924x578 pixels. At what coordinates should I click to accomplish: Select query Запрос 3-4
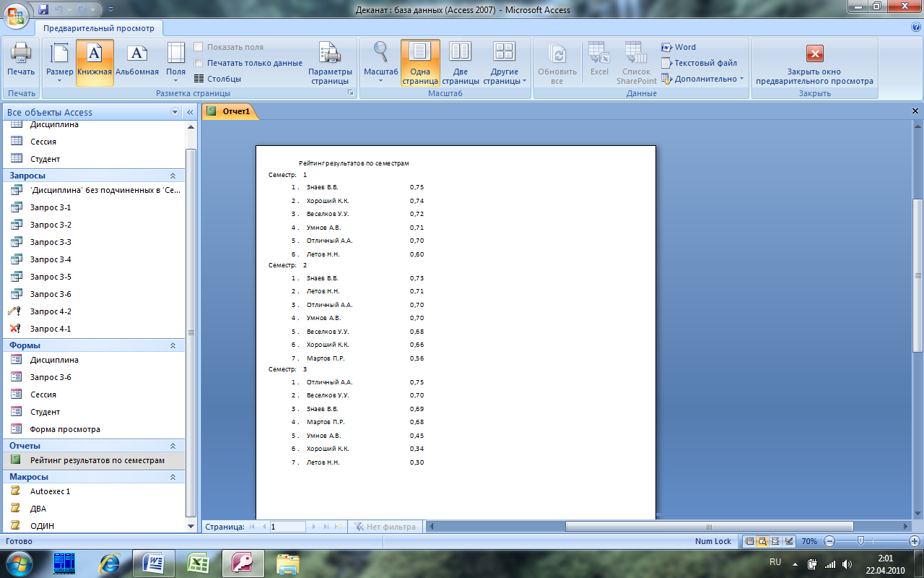tap(94, 259)
